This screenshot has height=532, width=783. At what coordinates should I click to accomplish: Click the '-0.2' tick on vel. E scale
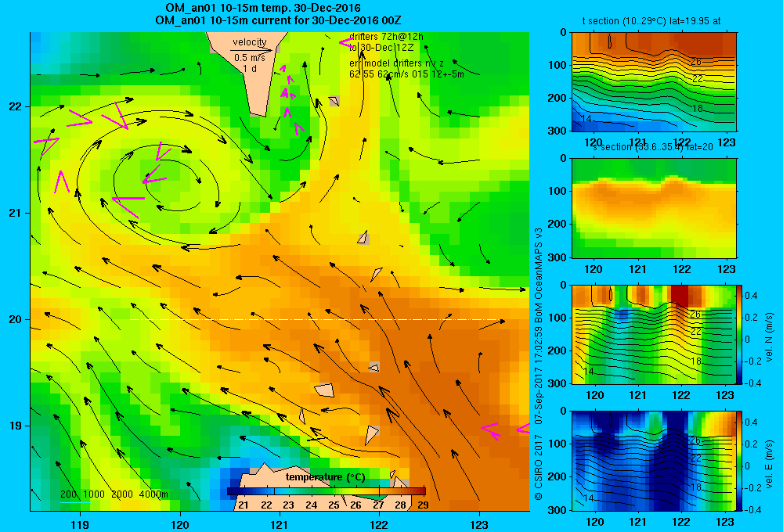click(x=752, y=488)
